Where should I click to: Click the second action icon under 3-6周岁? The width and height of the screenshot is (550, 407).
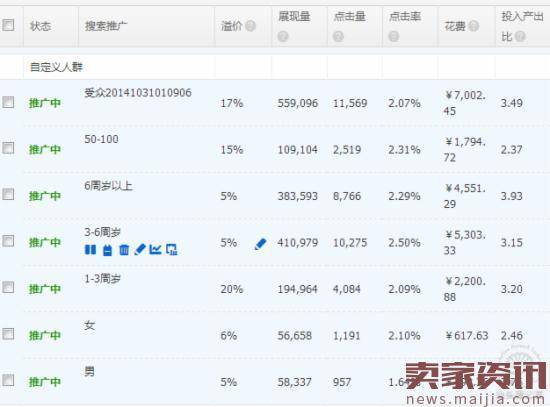(x=107, y=250)
